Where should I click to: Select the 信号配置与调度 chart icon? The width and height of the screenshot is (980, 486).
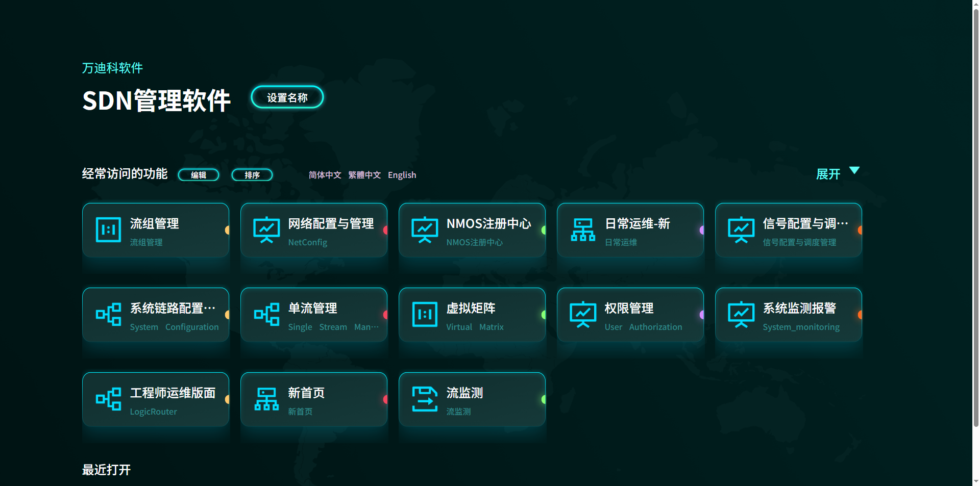tap(741, 230)
